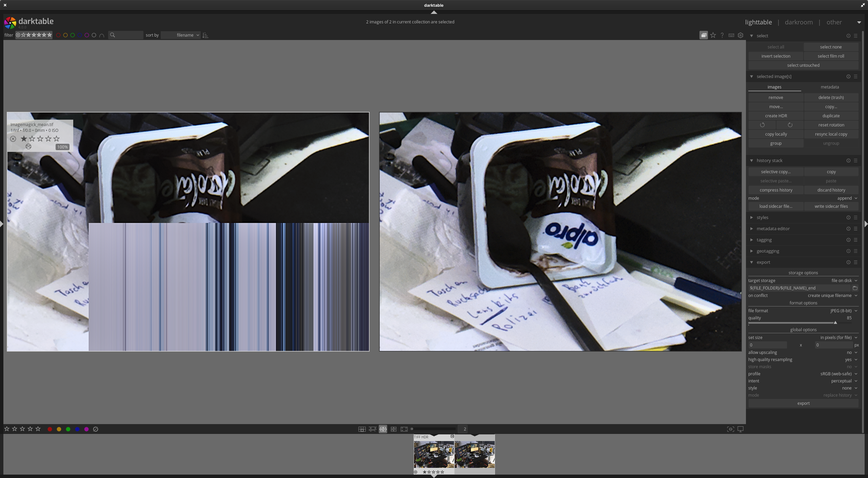The height and width of the screenshot is (478, 868).
Task: Toggle the red color label filter
Action: (58, 35)
